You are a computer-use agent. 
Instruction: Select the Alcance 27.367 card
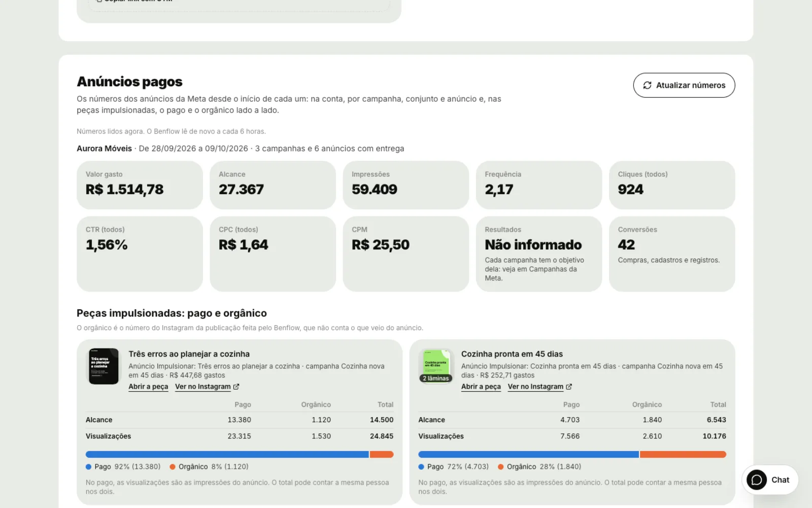273,185
